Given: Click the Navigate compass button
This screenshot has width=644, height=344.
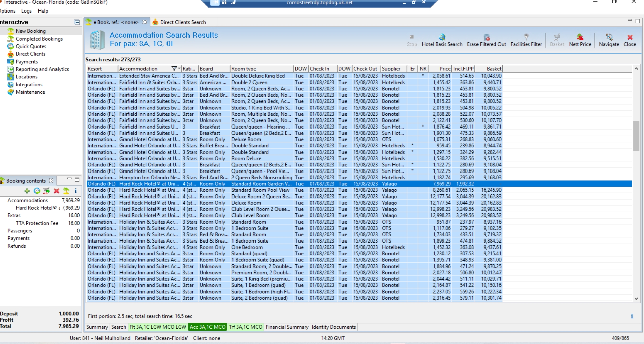Looking at the screenshot, I should [609, 40].
